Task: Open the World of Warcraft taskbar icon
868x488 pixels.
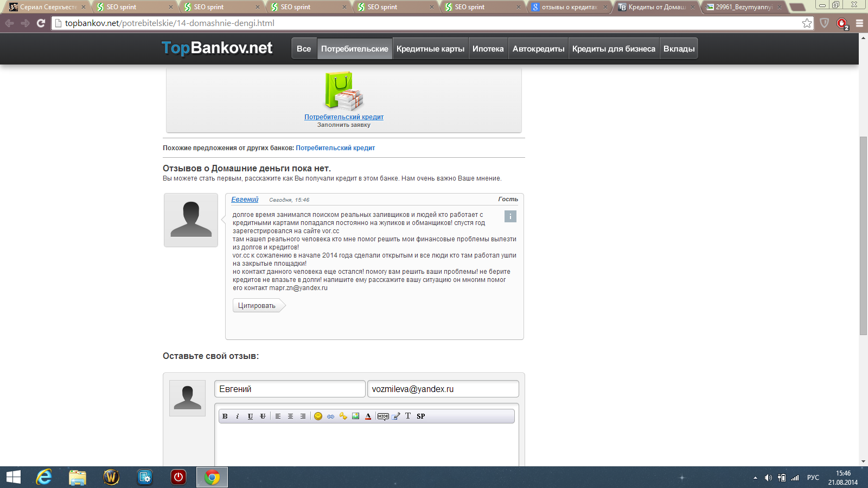Action: point(111,477)
